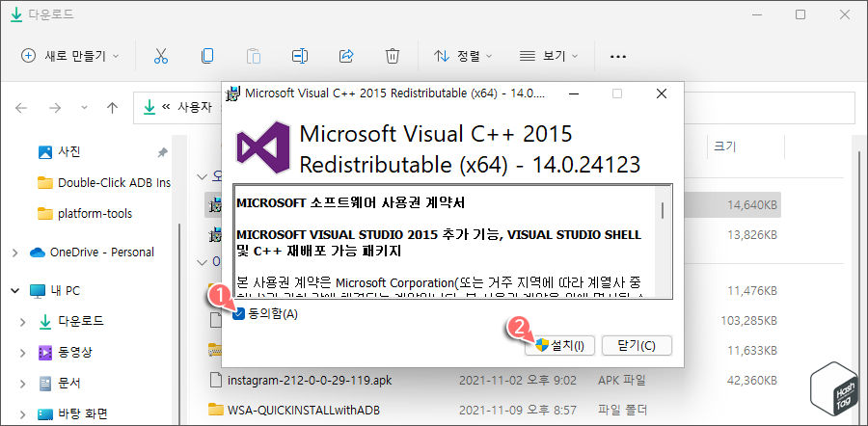Expand 동영상 tree node

(x=23, y=353)
